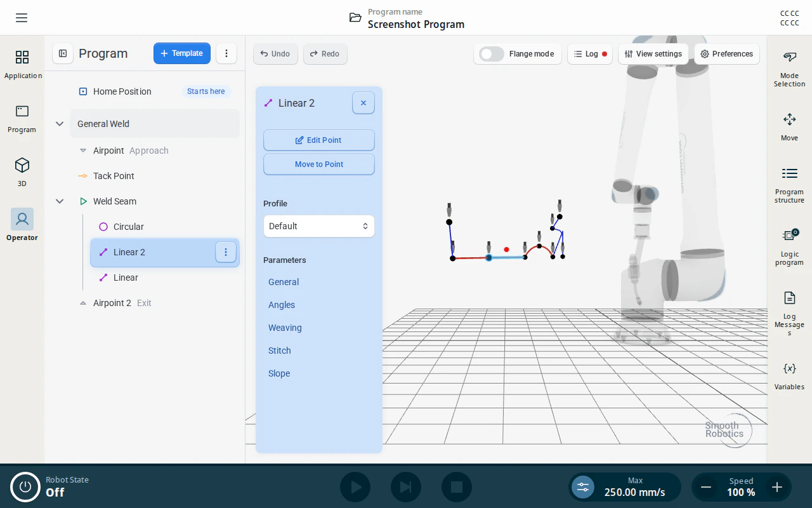Decrease speed with the minus button
Viewport: 812px width, 508px height.
tap(705, 487)
